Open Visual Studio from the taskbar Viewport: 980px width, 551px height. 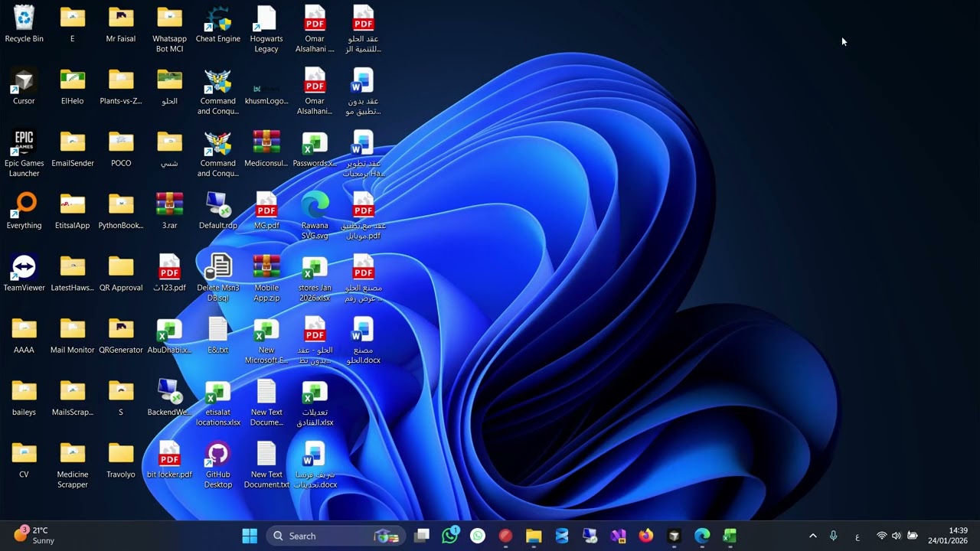click(x=618, y=536)
